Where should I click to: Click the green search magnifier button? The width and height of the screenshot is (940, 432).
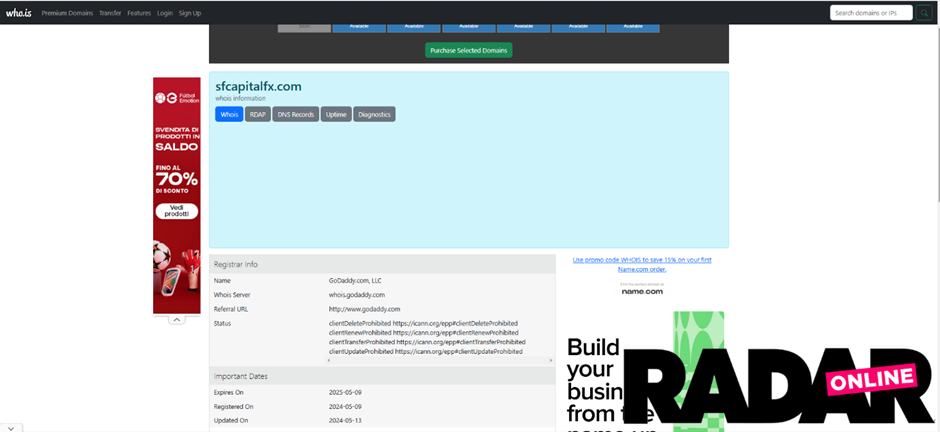tap(924, 13)
